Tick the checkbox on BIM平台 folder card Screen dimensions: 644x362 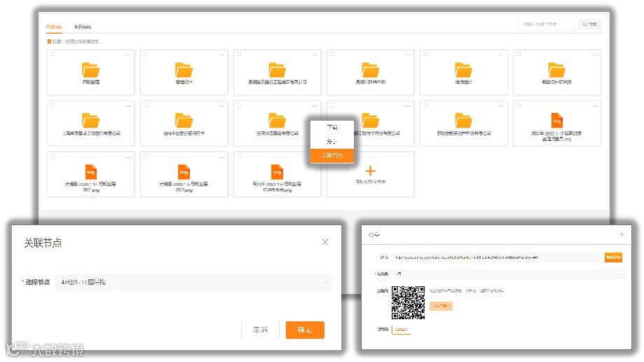click(145, 105)
